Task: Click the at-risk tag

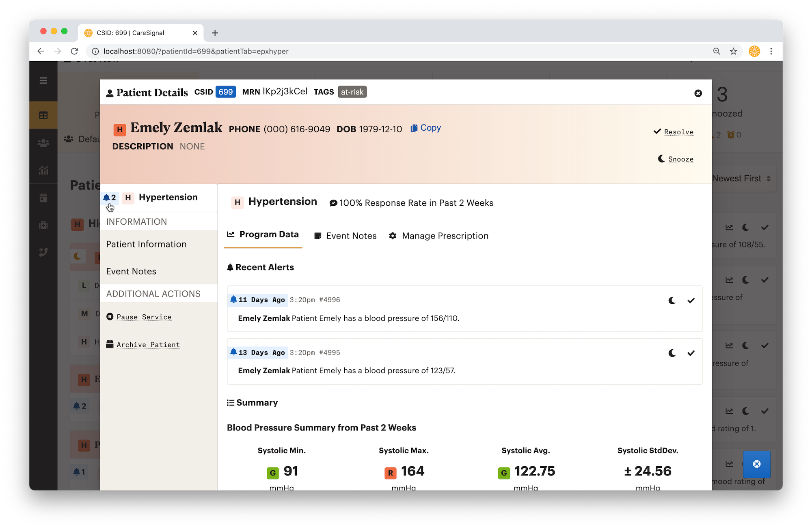Action: pyautogui.click(x=352, y=92)
